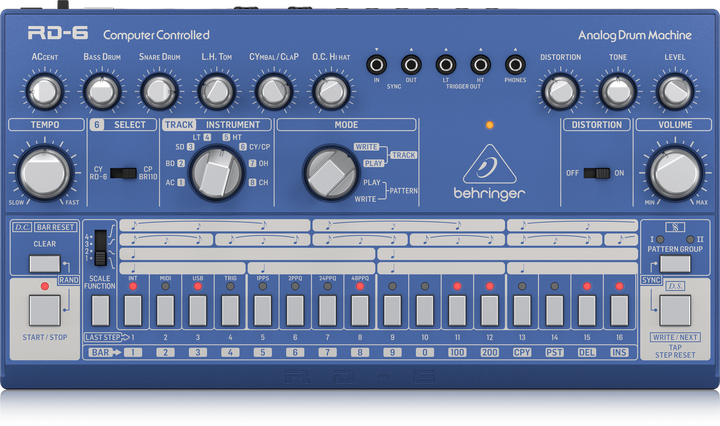Toggle step 5 1PPS button
The width and height of the screenshot is (720, 426).
(x=263, y=311)
